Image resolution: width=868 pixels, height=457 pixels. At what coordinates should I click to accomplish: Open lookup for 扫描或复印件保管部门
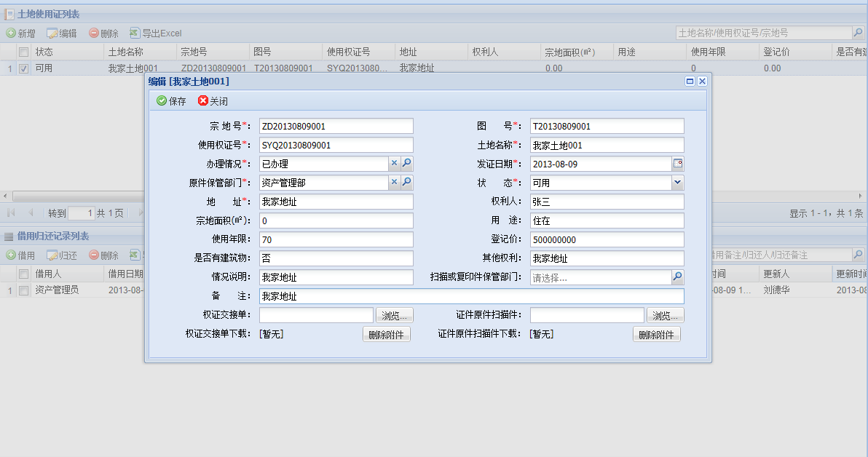point(677,277)
